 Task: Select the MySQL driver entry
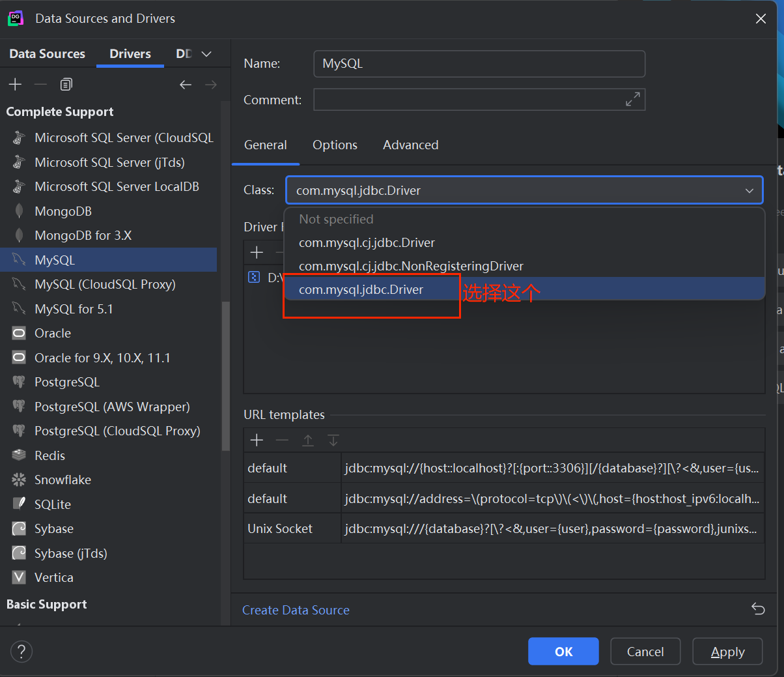(108, 260)
